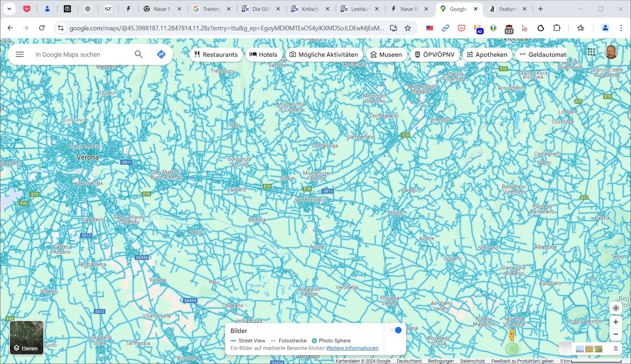Open directions with the blue route icon
Viewport: 631px width, 364px height.
point(161,54)
